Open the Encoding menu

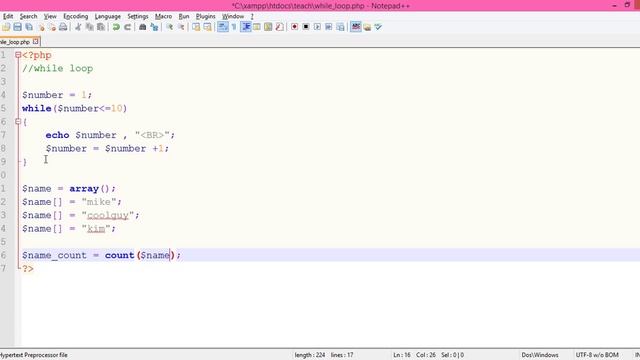point(76,16)
